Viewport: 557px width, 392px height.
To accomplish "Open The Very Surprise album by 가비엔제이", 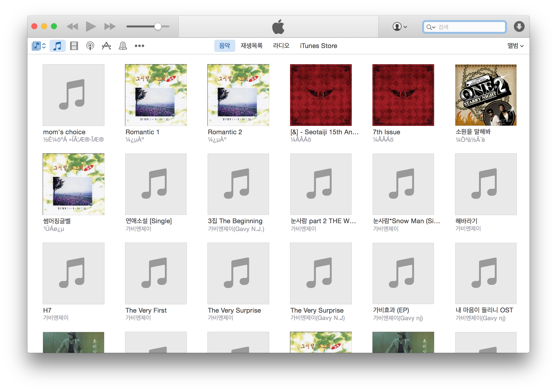I will point(238,273).
